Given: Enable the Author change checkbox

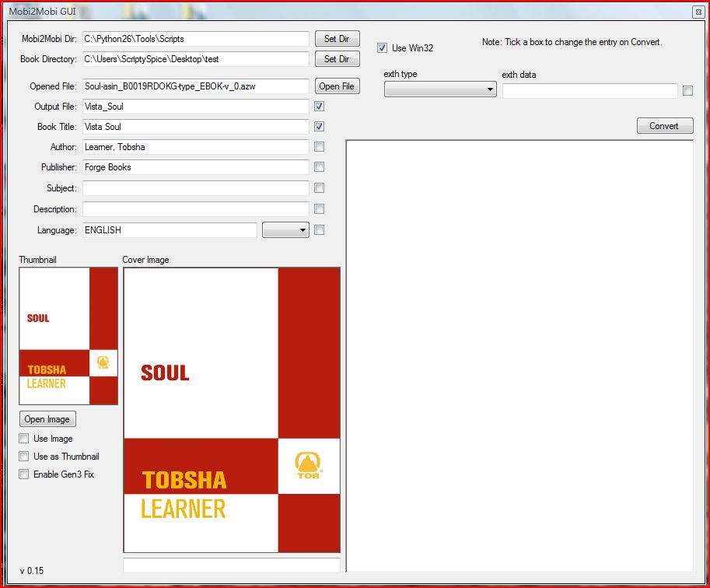Looking at the screenshot, I should click(319, 147).
